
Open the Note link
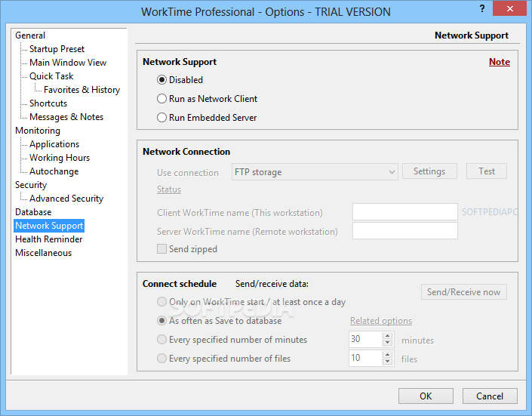[x=499, y=62]
